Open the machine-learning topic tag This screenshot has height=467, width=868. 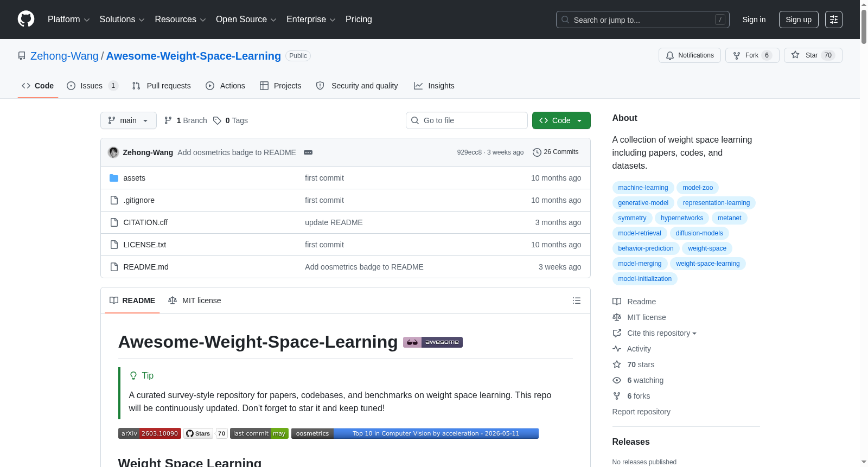[643, 188]
